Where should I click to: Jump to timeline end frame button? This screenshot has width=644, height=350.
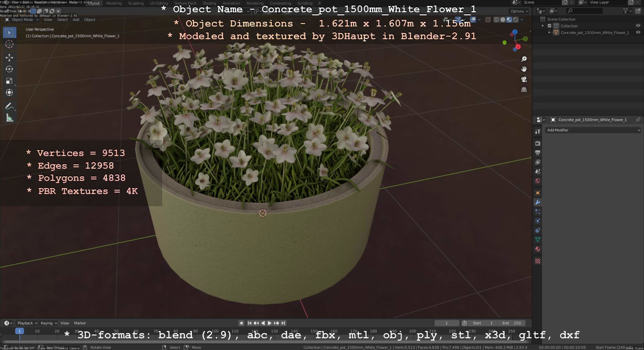tap(283, 323)
